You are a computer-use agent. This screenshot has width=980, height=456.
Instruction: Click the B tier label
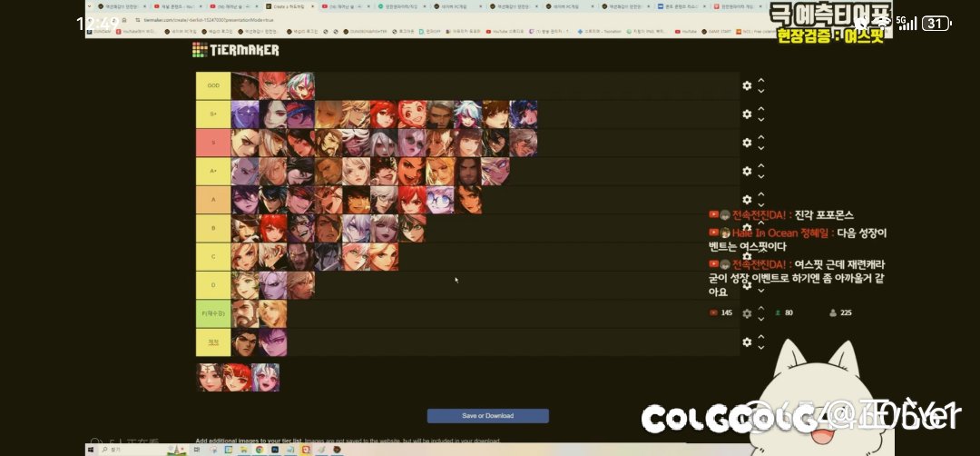pyautogui.click(x=213, y=228)
